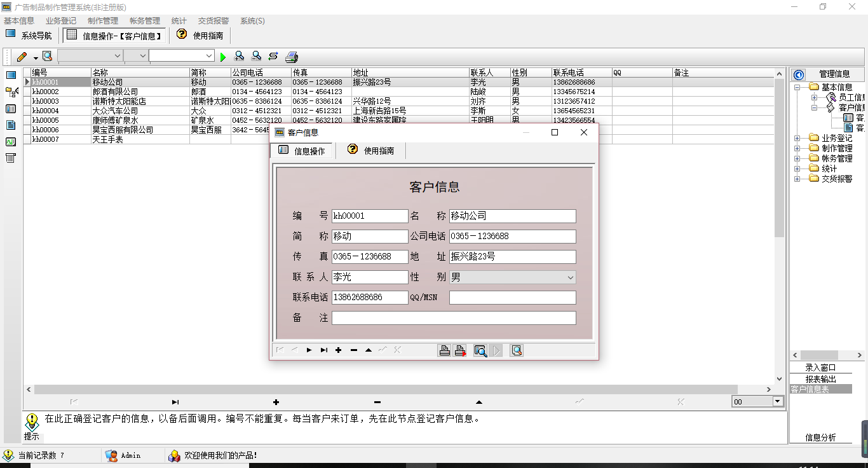Expand the 业务登记 tree node

pos(797,138)
